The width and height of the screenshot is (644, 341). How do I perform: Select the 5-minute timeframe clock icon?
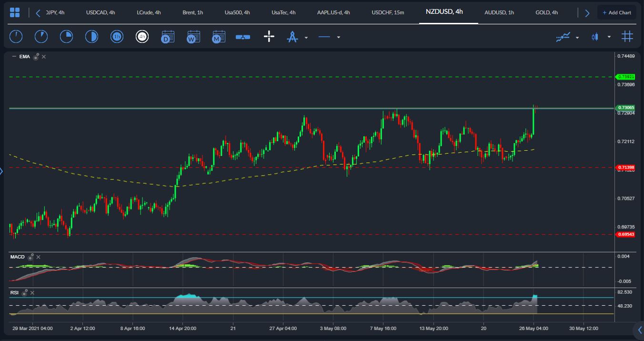pos(41,36)
